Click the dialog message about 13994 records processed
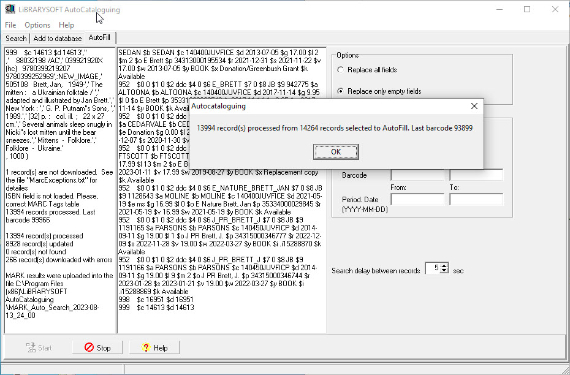The height and width of the screenshot is (375, 570). 334,128
